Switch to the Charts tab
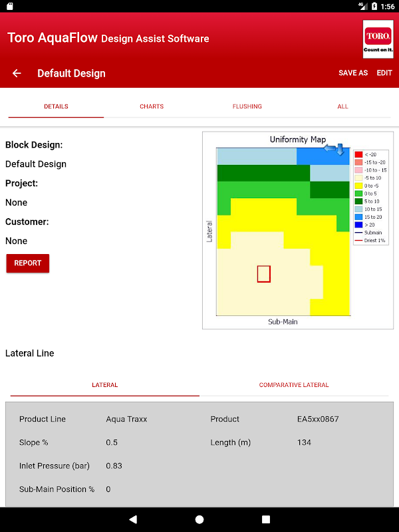399x532 pixels. click(152, 106)
